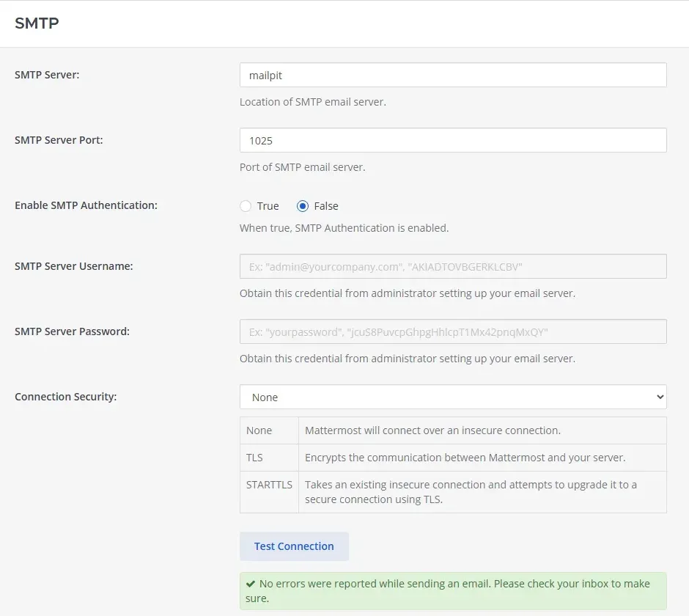Click the SMTP section heading

point(37,23)
